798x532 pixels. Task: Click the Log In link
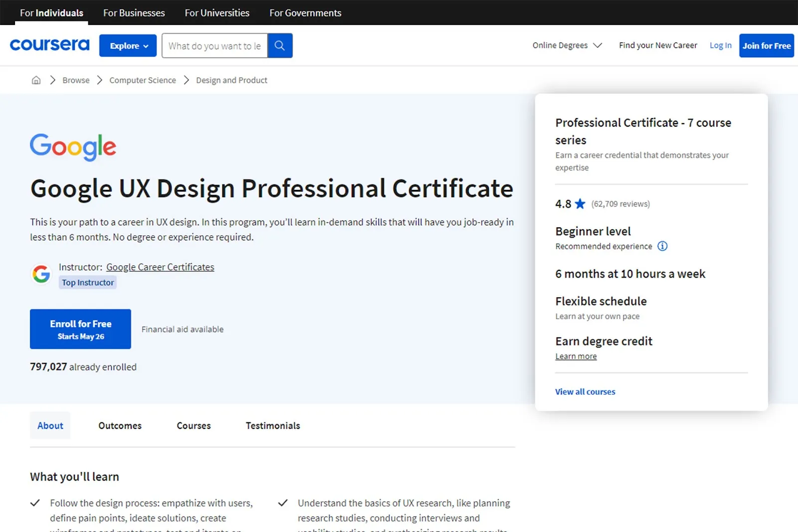(x=720, y=45)
